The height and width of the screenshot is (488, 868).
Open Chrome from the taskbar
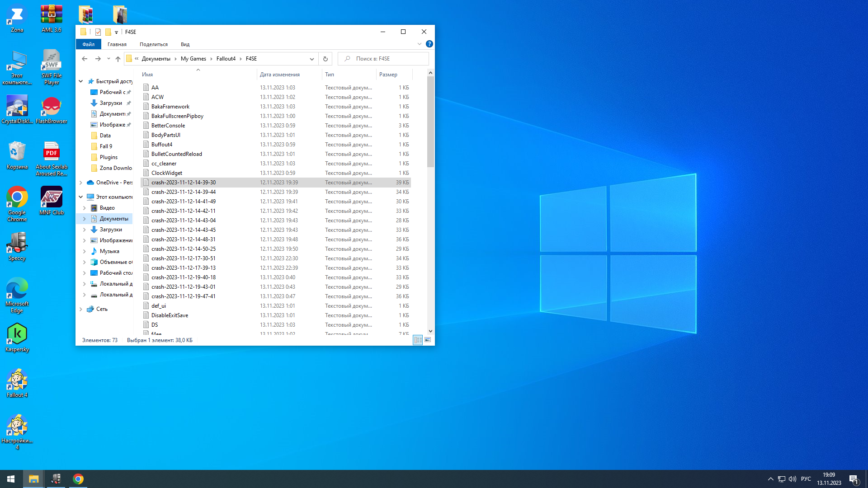click(x=78, y=479)
